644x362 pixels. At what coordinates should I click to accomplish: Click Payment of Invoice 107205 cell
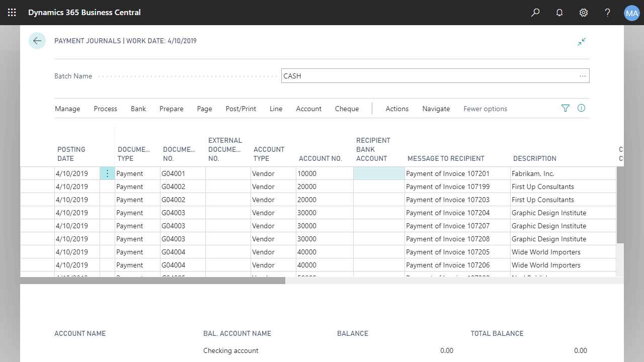(x=457, y=252)
